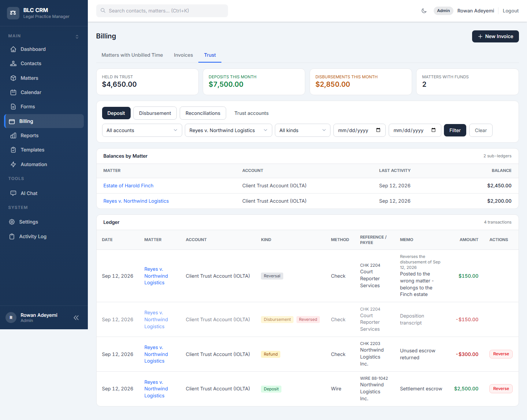This screenshot has height=420, width=527.
Task: Click the Matters cube icon
Action: [13, 78]
